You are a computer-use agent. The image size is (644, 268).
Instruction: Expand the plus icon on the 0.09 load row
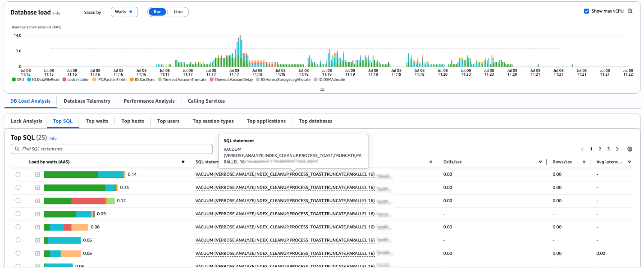(x=37, y=214)
